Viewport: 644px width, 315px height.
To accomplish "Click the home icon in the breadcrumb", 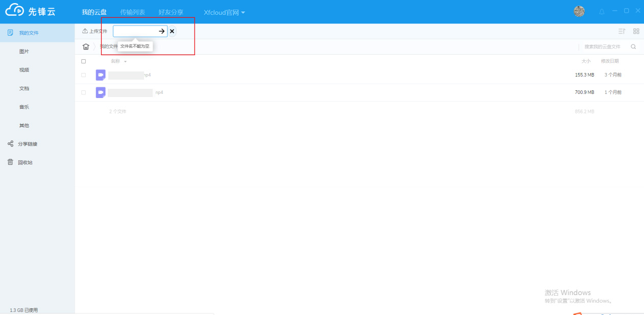I will point(86,46).
